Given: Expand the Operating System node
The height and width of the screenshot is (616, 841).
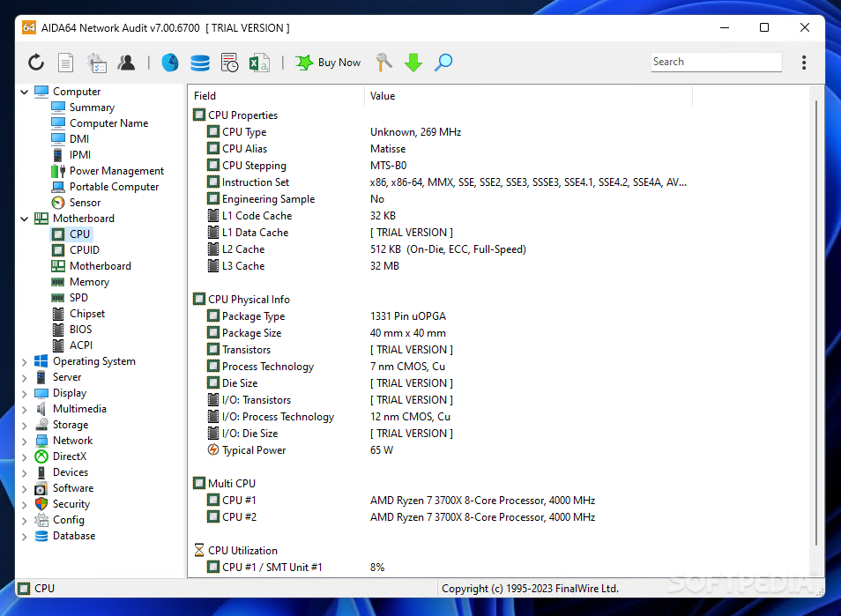Looking at the screenshot, I should (x=24, y=362).
